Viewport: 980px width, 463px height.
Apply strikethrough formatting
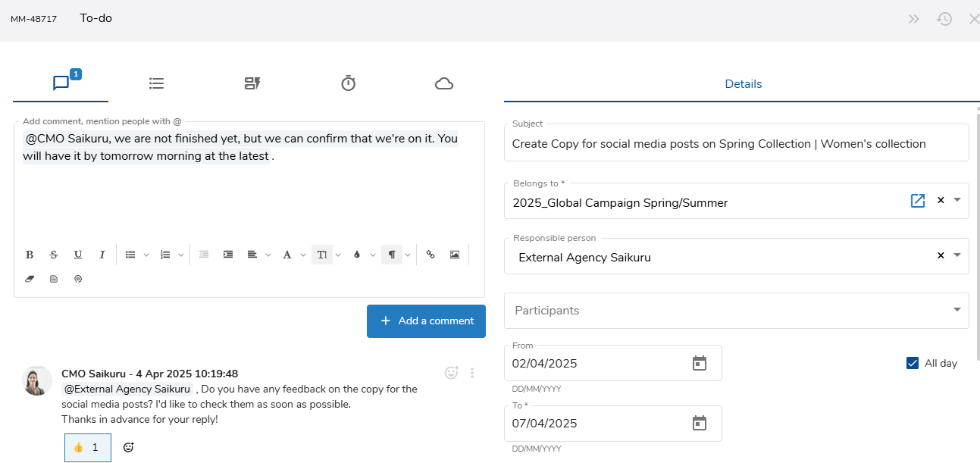[54, 255]
